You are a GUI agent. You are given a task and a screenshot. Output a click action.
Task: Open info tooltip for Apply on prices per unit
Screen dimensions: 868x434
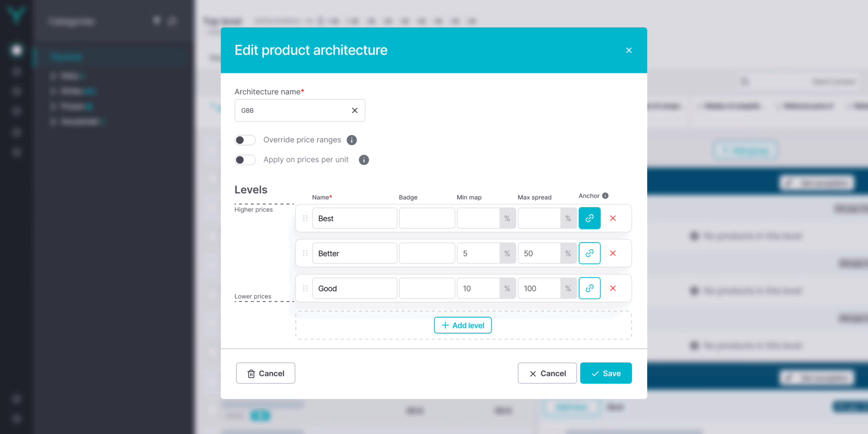(x=364, y=160)
